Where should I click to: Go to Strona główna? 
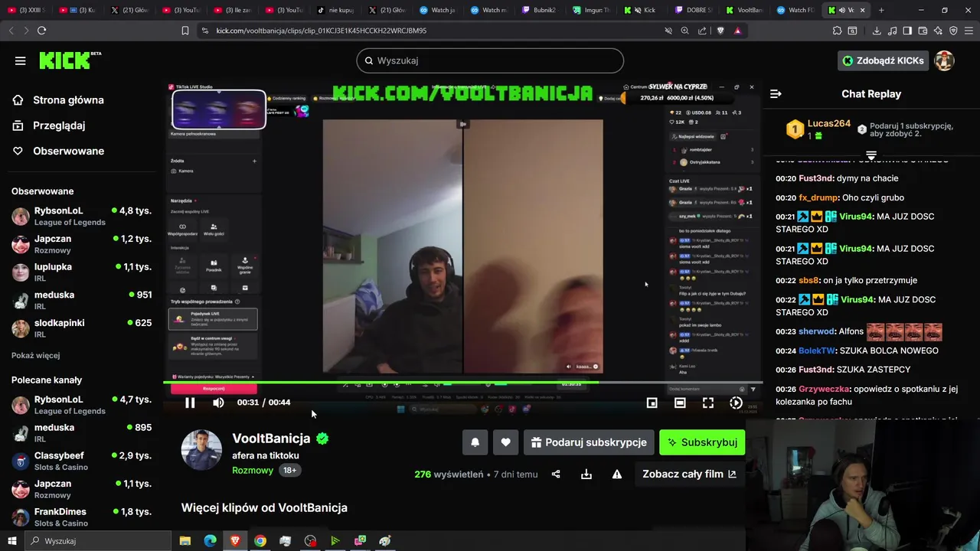[68, 100]
